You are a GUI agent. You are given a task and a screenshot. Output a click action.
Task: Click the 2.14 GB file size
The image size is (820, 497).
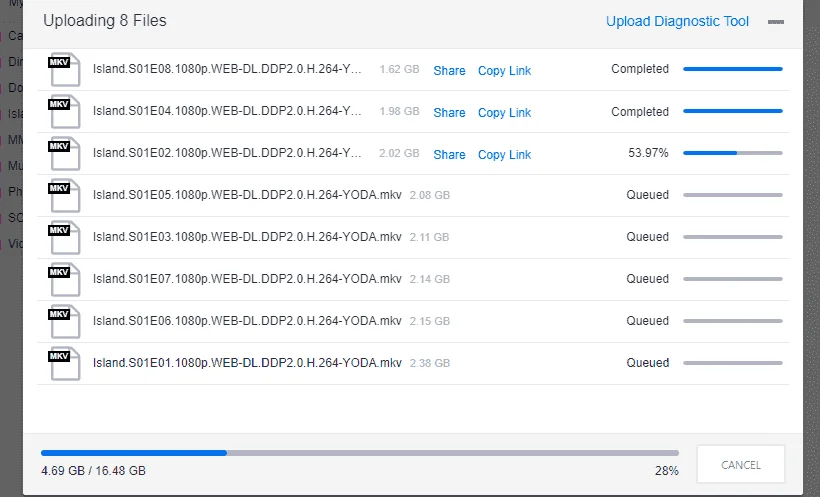(x=429, y=279)
